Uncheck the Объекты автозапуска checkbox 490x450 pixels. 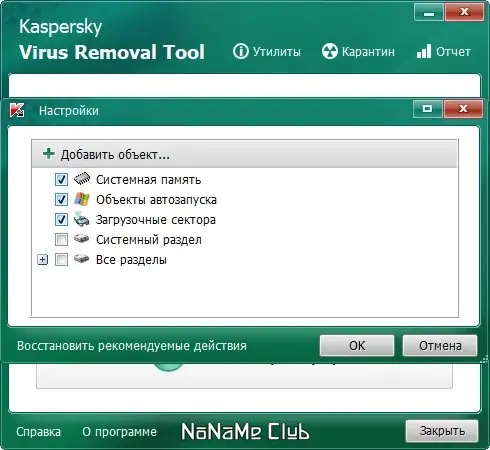tap(61, 199)
